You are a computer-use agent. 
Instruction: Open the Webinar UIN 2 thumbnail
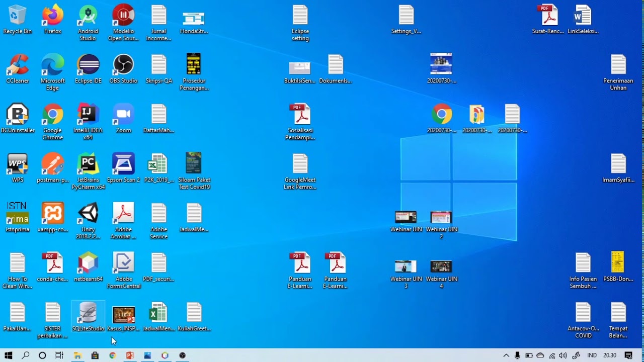(x=441, y=225)
